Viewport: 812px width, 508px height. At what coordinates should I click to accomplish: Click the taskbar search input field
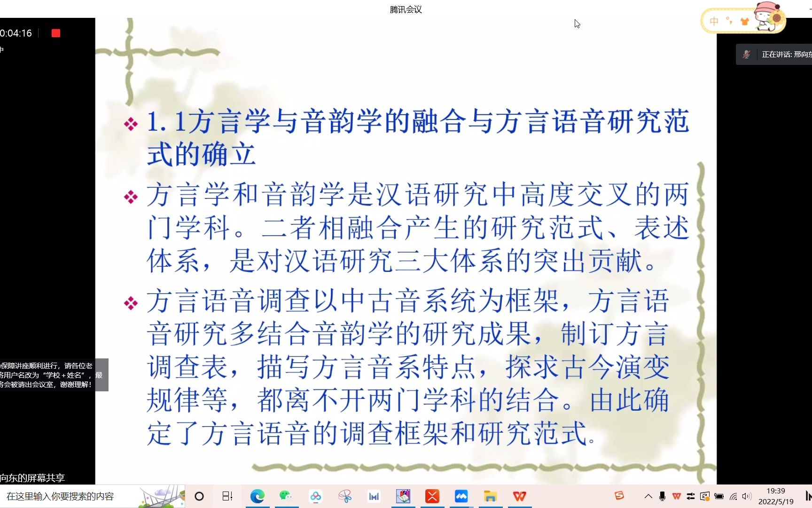click(x=92, y=496)
